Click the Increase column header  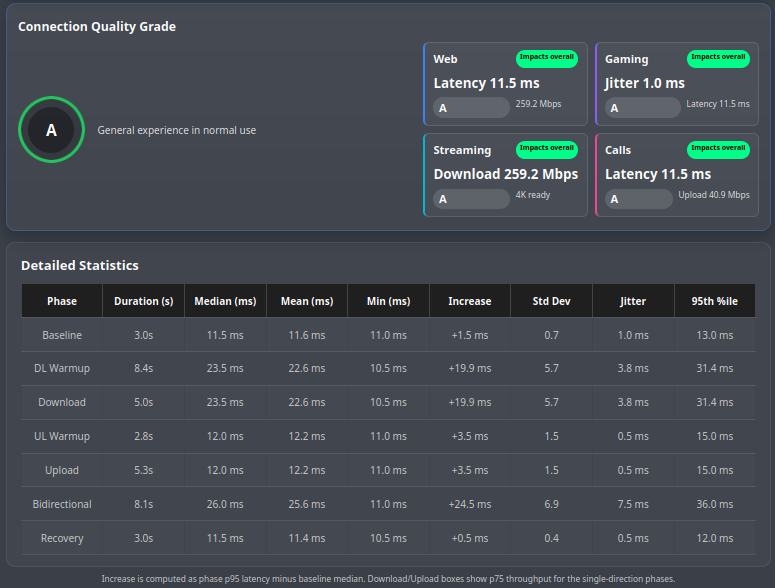[470, 300]
